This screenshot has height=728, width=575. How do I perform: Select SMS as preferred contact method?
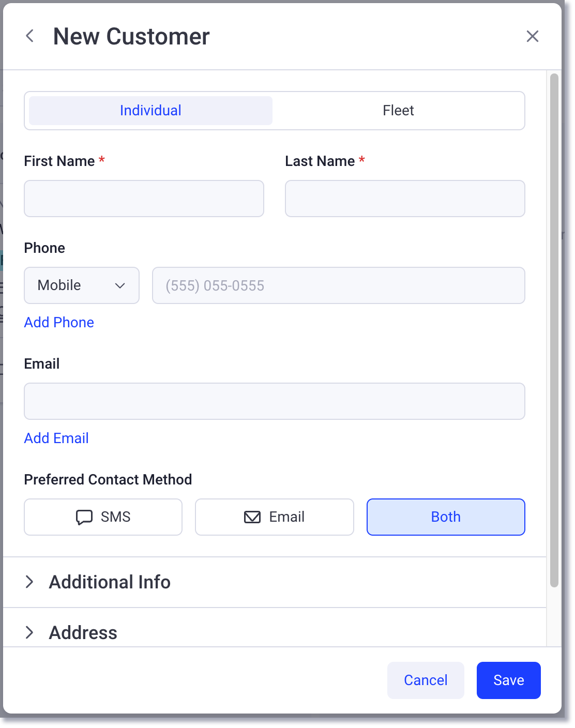coord(103,517)
